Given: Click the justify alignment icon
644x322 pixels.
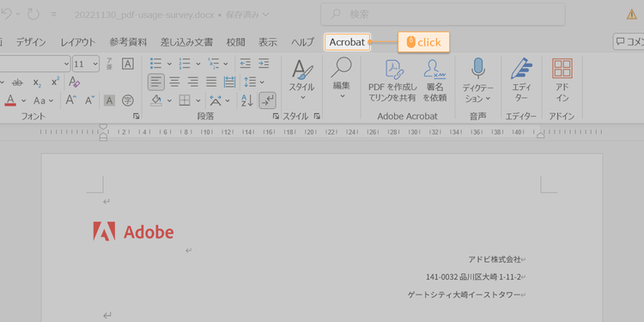Looking at the screenshot, I should click(x=211, y=82).
